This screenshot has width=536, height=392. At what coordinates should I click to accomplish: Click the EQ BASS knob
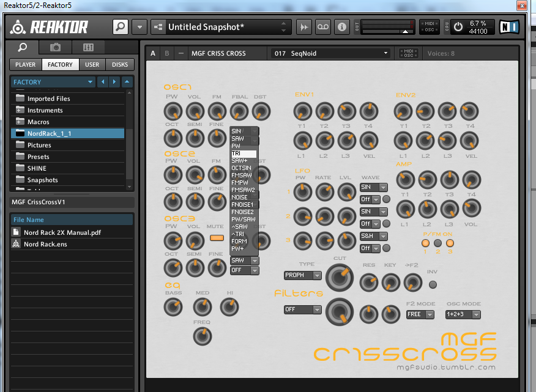tap(173, 307)
